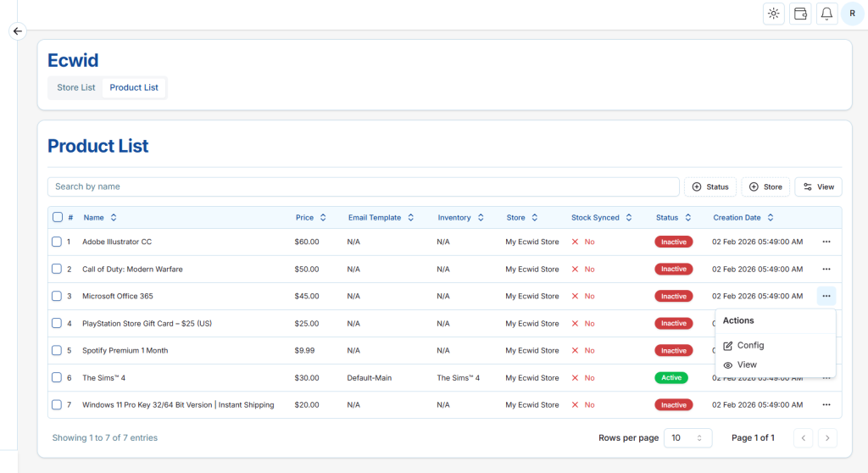Check the select-all checkbox in table header
The image size is (868, 473).
(58, 218)
